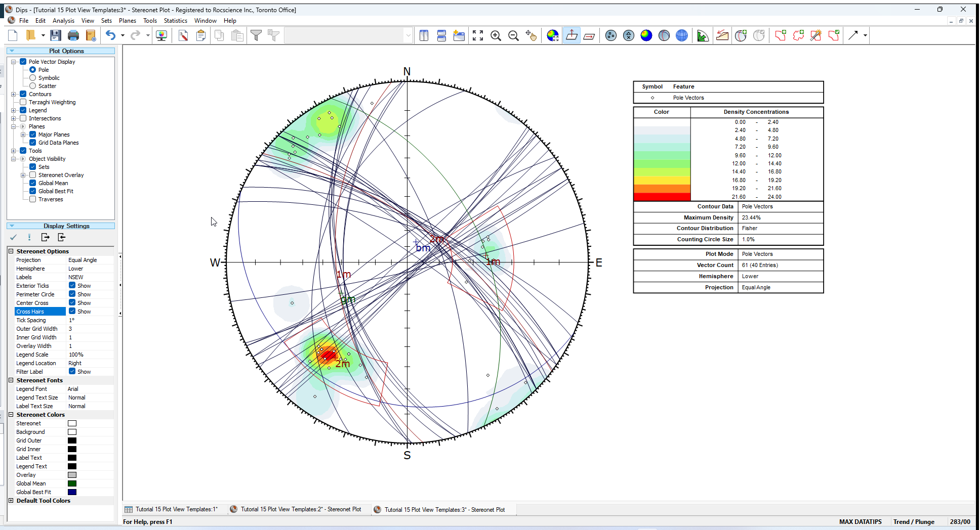Enable the Terzaghi Weighting checkbox

pos(23,102)
